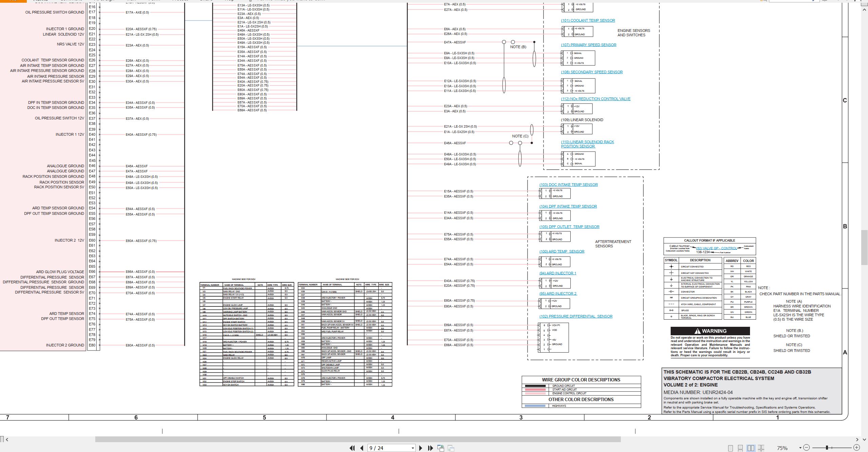
Task: Open the (95) ARD INJECTOR 2 link
Action: (558, 294)
